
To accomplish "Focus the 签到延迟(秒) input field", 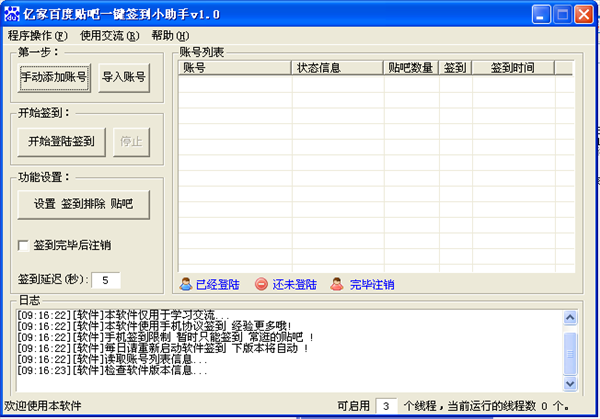I will point(106,280).
